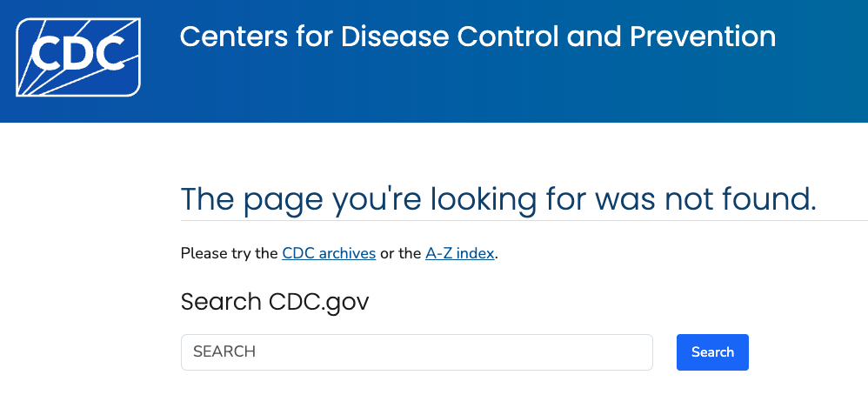Open the CDC archives link
The height and width of the screenshot is (415, 868).
tap(329, 254)
